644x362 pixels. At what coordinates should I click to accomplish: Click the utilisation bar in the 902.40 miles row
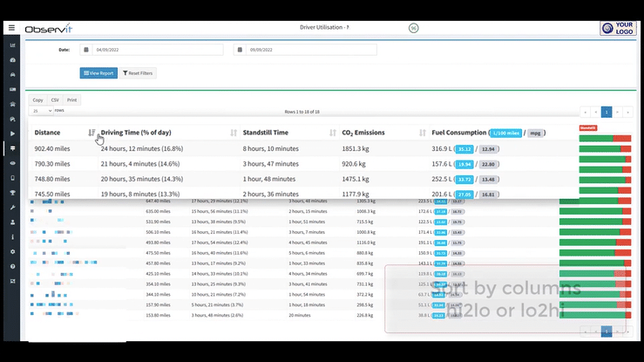605,139
